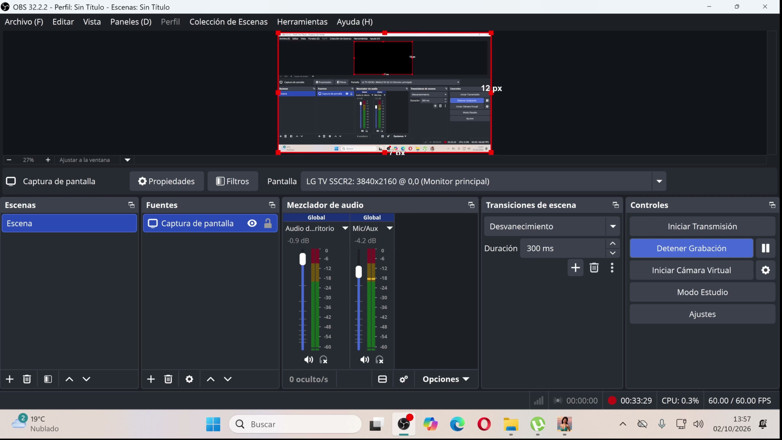Open Propiedades of the selected source

167,181
